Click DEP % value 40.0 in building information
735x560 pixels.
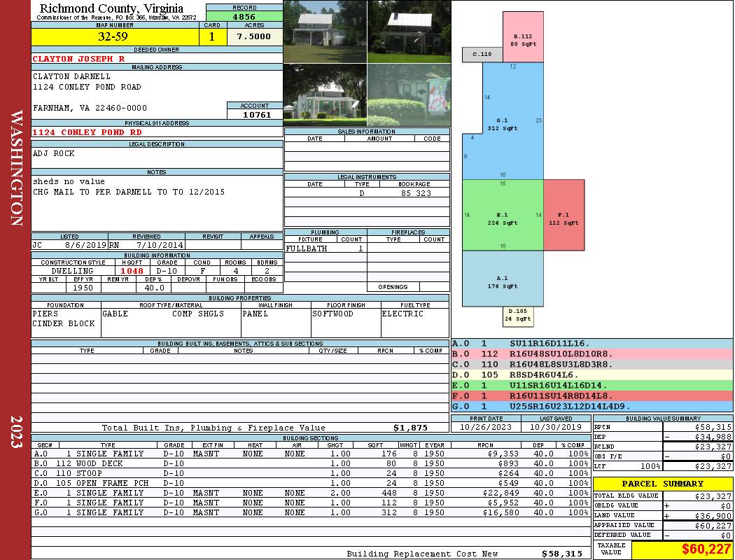click(154, 288)
